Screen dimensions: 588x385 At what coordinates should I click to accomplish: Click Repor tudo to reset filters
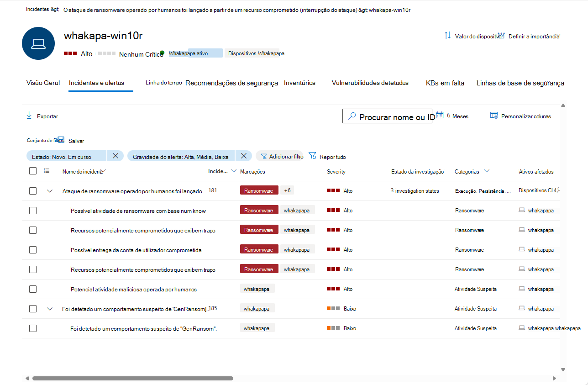coord(327,157)
